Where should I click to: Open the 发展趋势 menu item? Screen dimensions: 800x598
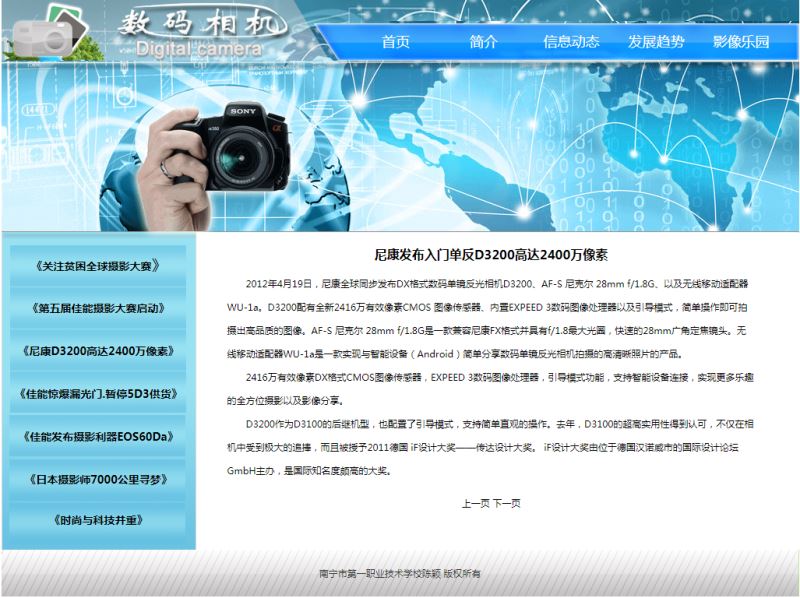click(x=656, y=42)
